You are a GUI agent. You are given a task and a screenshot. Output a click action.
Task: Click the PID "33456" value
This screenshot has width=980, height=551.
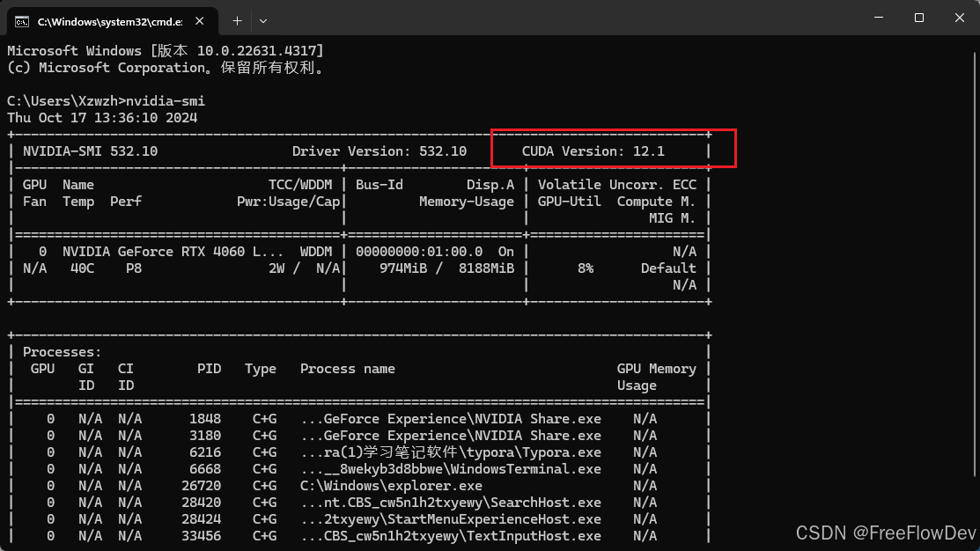pyautogui.click(x=202, y=536)
